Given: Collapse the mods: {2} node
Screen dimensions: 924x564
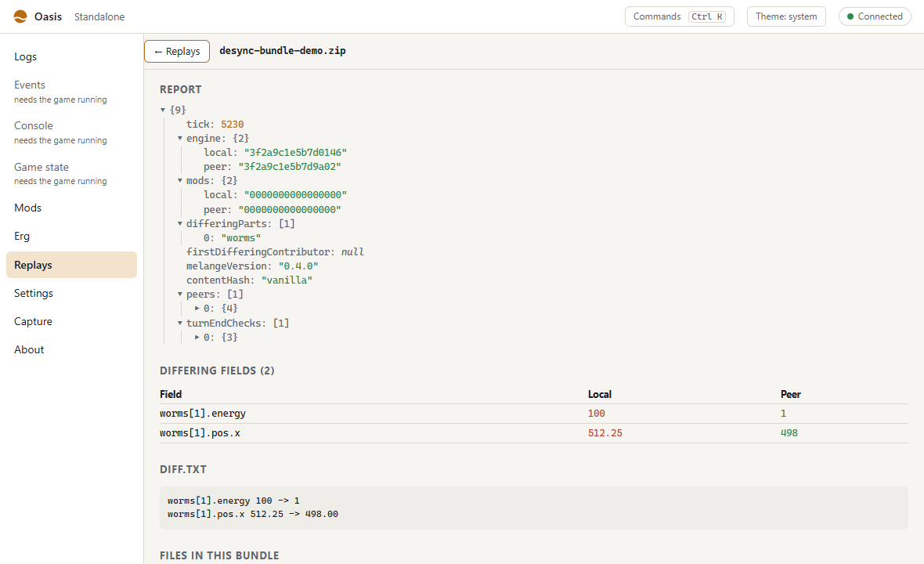Looking at the screenshot, I should [x=180, y=181].
